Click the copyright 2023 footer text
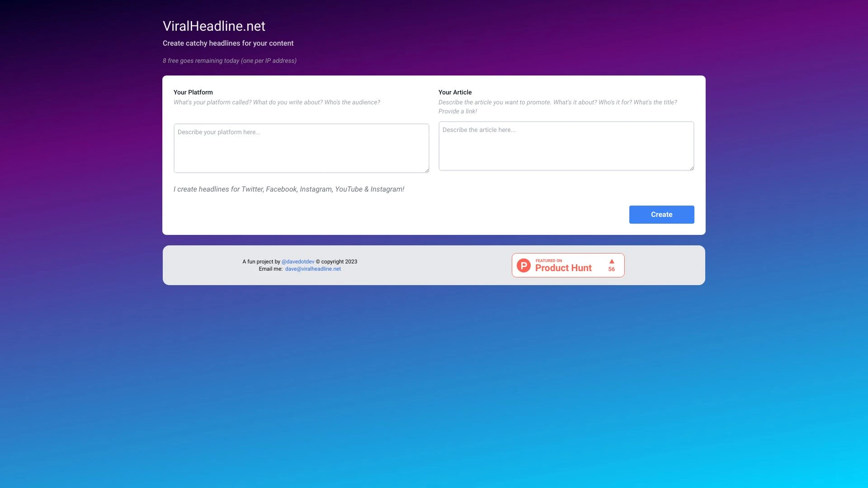868x488 pixels. pyautogui.click(x=336, y=262)
